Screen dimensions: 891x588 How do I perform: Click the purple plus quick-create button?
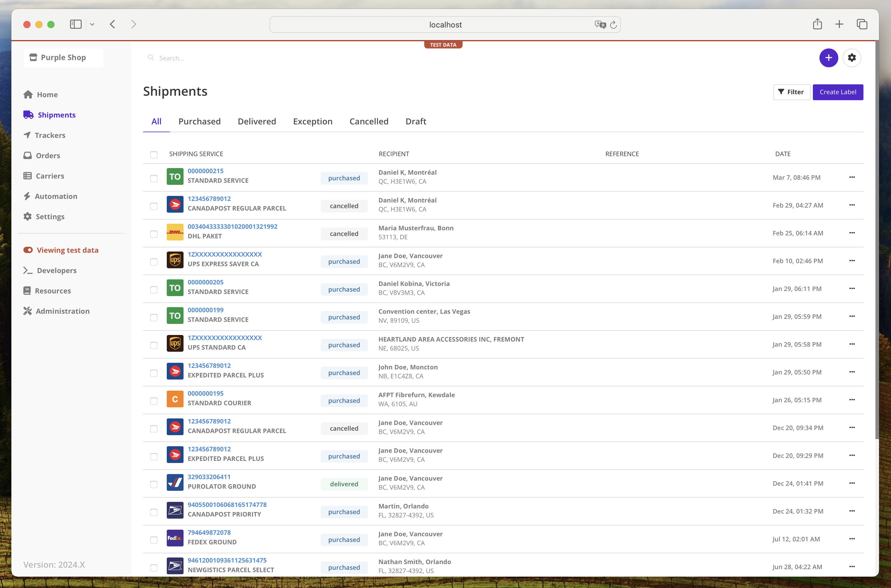pos(828,58)
